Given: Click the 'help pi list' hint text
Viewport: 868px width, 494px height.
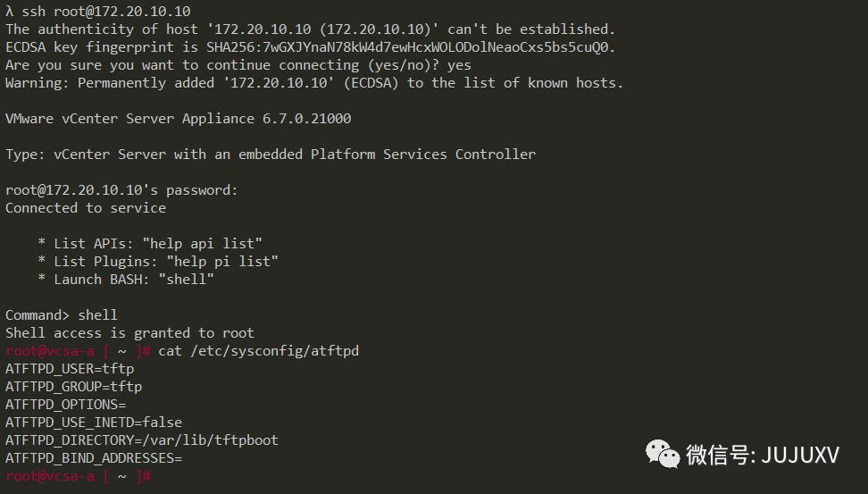Looking at the screenshot, I should tap(222, 262).
